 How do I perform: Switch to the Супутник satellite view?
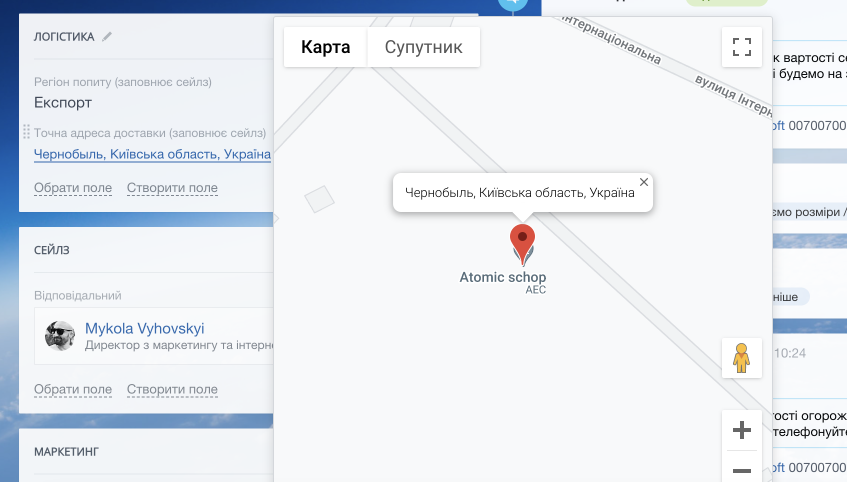[x=423, y=47]
